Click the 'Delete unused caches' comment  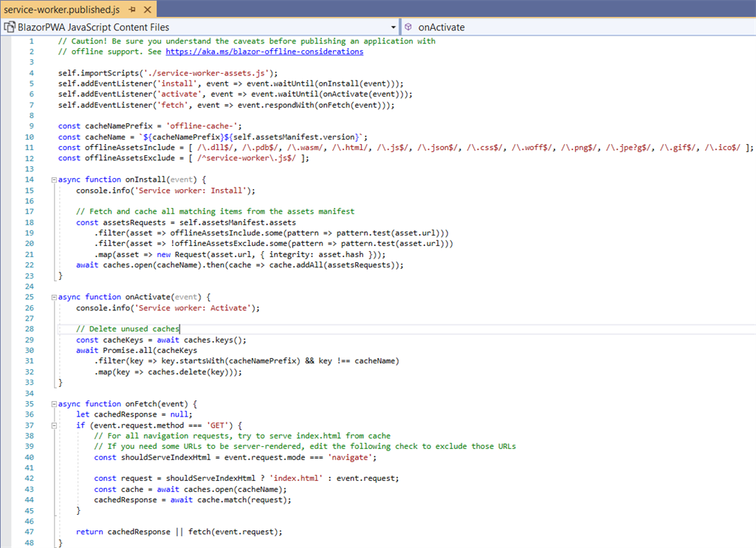point(128,329)
